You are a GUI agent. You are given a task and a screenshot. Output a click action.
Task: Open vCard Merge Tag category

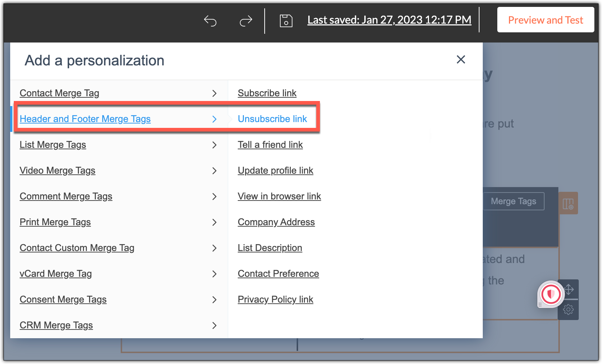point(56,274)
